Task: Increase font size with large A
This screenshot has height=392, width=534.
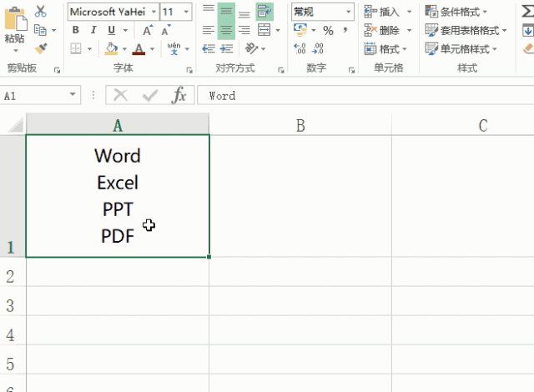Action: 148,30
